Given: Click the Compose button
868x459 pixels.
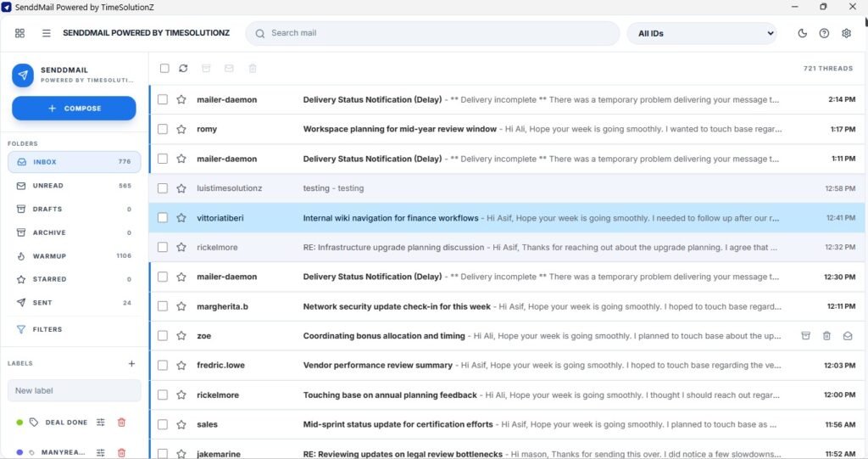Looking at the screenshot, I should coord(74,109).
